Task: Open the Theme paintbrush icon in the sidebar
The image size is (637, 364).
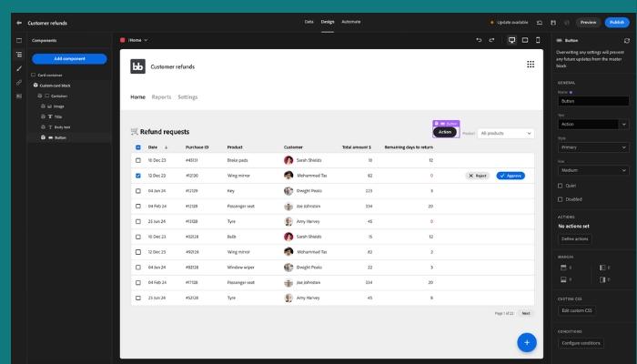Action: (x=19, y=68)
